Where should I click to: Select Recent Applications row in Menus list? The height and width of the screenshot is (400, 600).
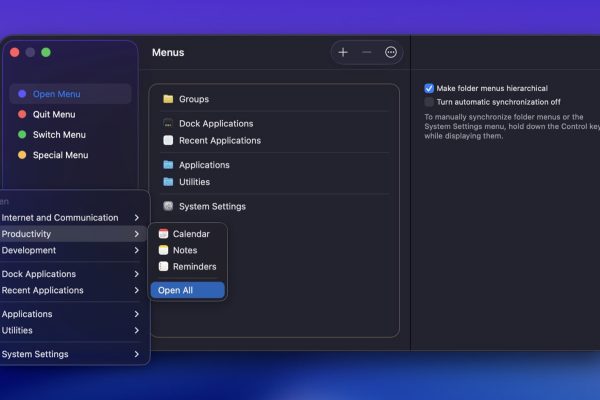click(x=275, y=140)
